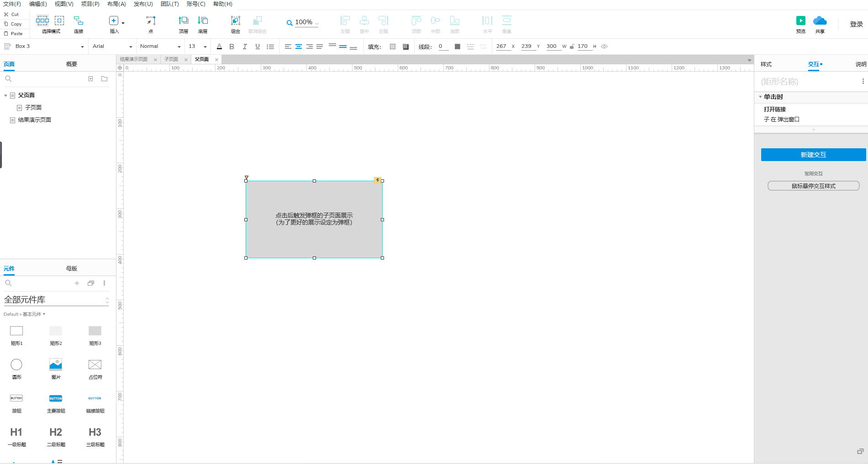Click the 居中 align-center icon
This screenshot has width=868, height=464.
(364, 21)
